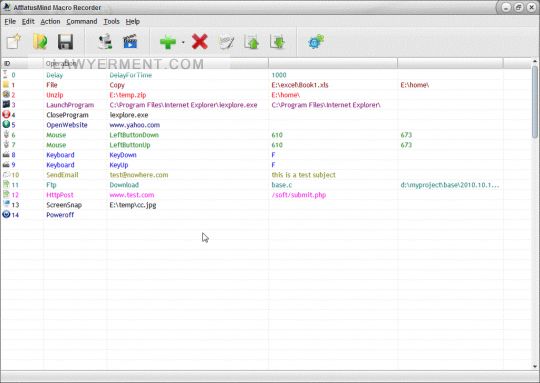Click the folder icon of File Copy row

(x=6, y=84)
